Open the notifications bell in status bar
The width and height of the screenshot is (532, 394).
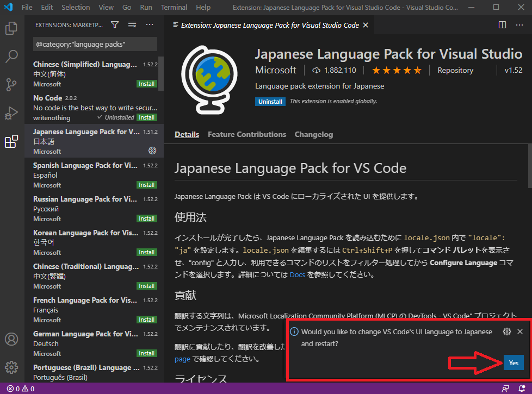pyautogui.click(x=522, y=389)
